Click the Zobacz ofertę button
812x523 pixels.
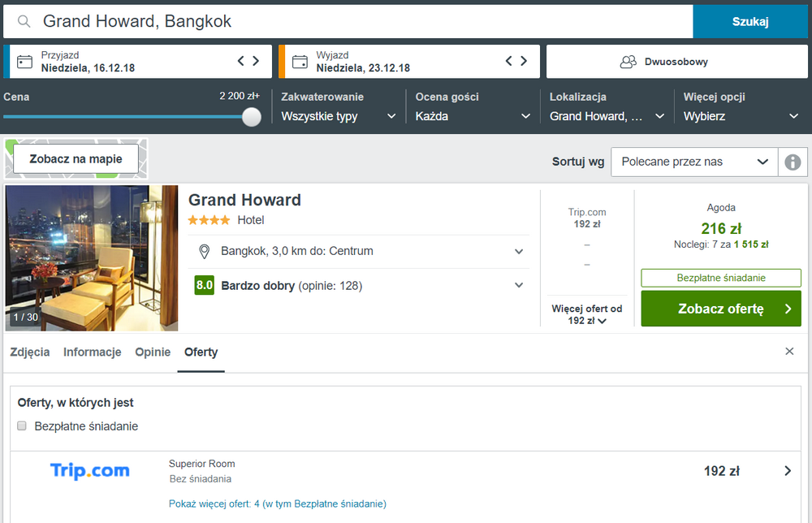click(x=721, y=309)
